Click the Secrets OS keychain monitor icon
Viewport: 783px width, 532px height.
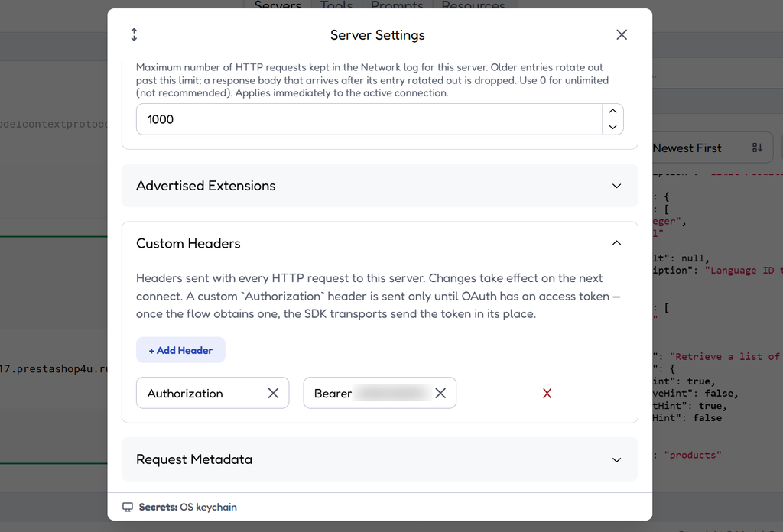click(128, 507)
